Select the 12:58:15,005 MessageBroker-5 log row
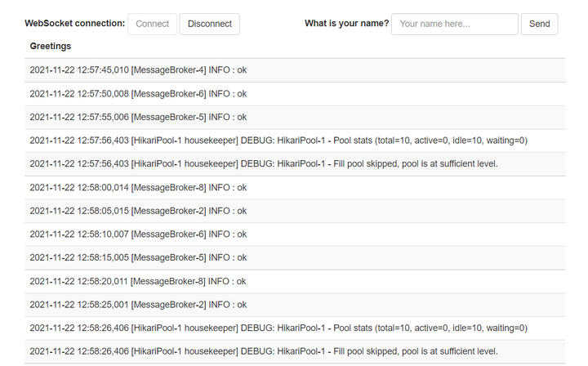 pos(295,257)
